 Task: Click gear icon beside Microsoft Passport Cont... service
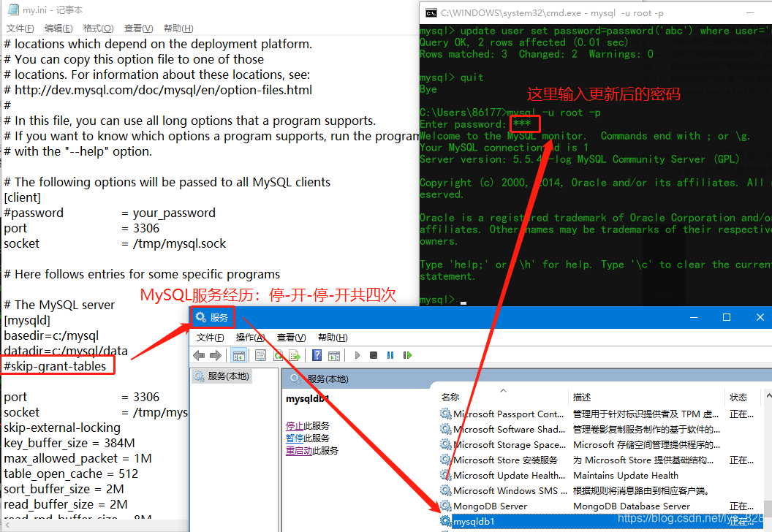[x=445, y=414]
